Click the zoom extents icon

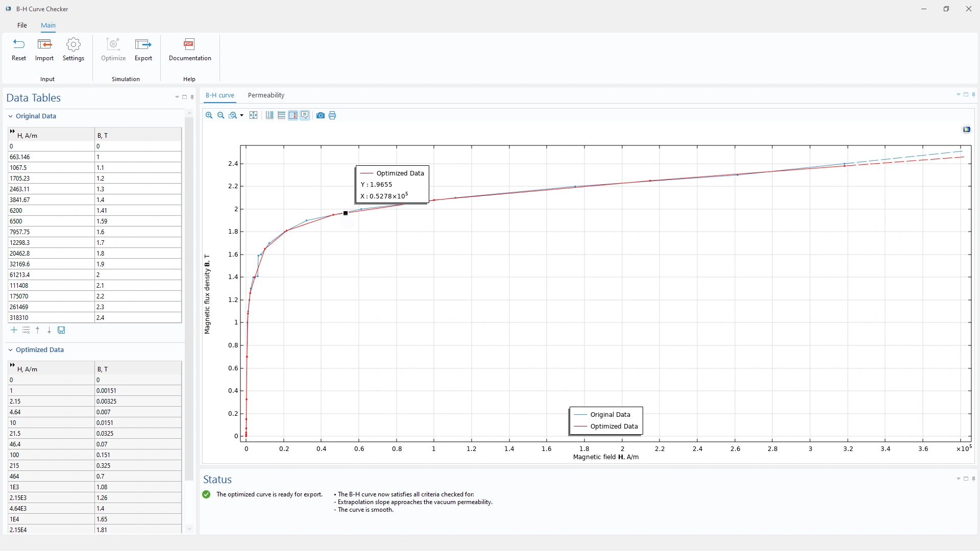[253, 115]
